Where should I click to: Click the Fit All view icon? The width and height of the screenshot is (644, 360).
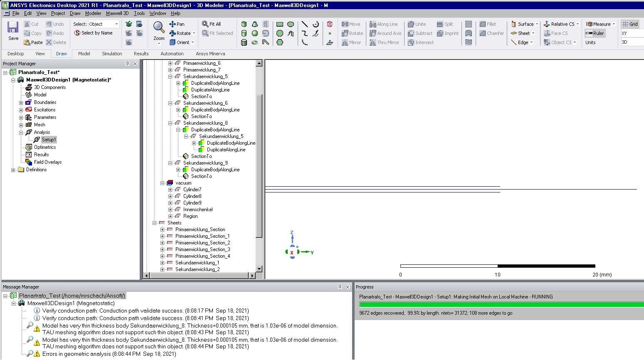pyautogui.click(x=211, y=24)
